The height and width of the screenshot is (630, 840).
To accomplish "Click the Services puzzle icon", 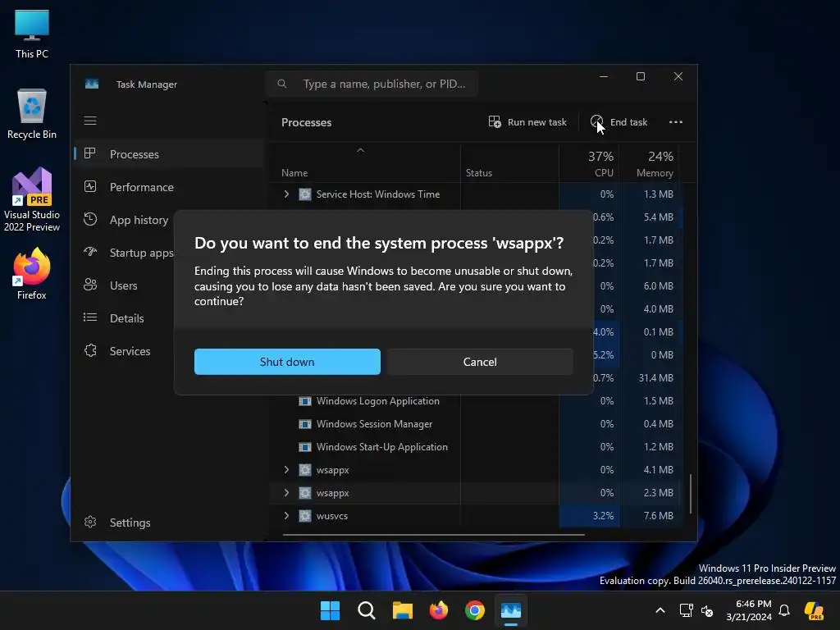I will 90,350.
